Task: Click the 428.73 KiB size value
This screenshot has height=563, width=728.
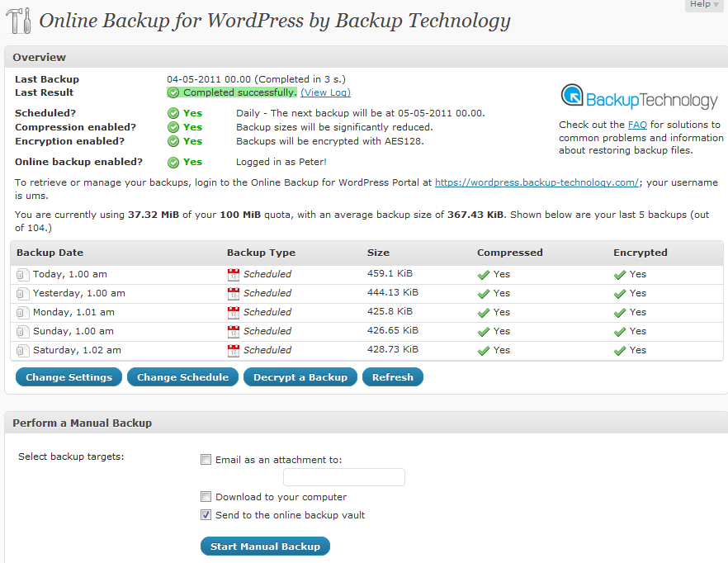Action: 393,349
